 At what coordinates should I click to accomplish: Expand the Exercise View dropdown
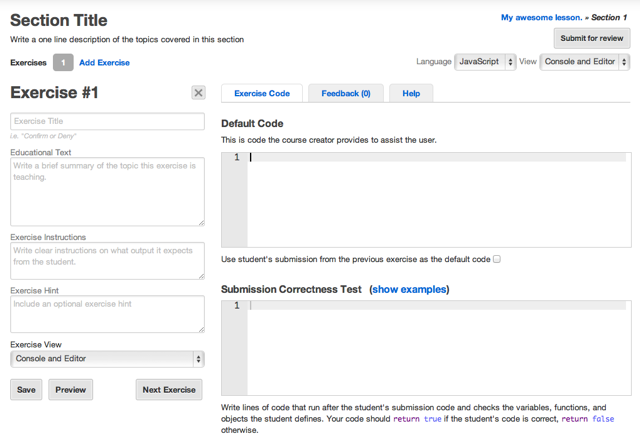pos(107,359)
